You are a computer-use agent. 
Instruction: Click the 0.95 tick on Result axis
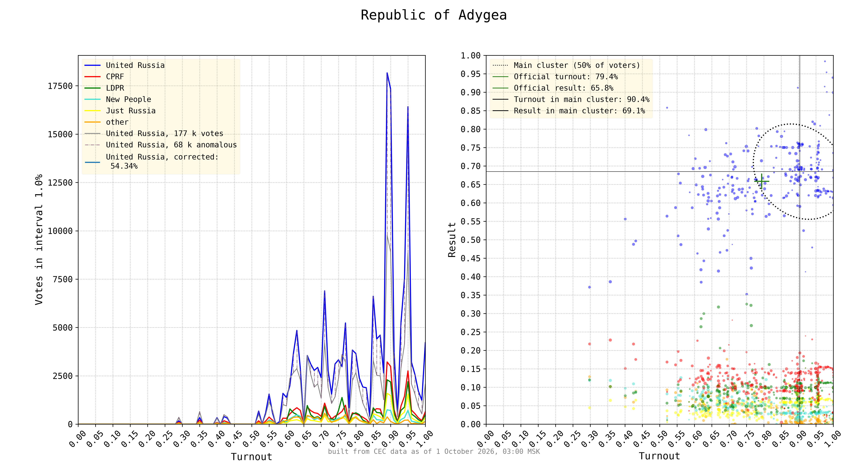click(x=470, y=74)
